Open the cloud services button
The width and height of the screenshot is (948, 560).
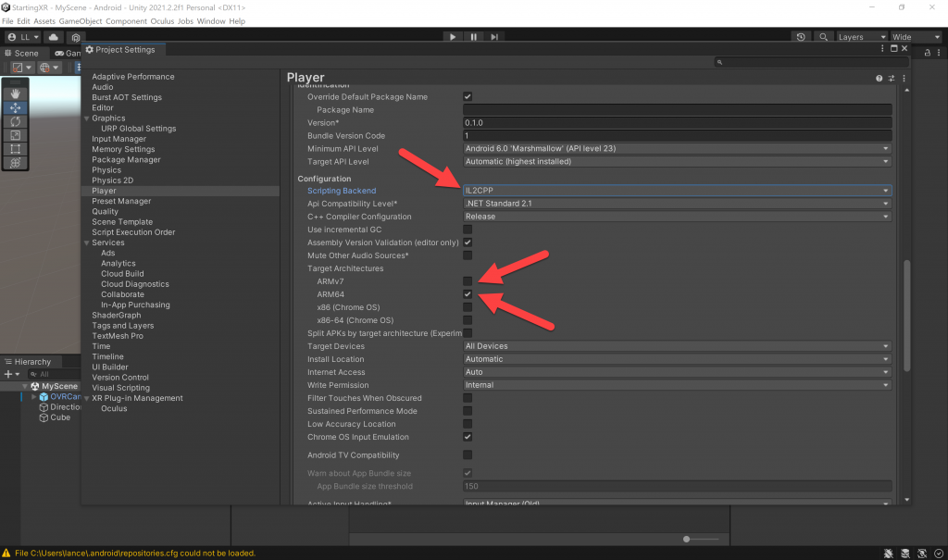(x=53, y=37)
